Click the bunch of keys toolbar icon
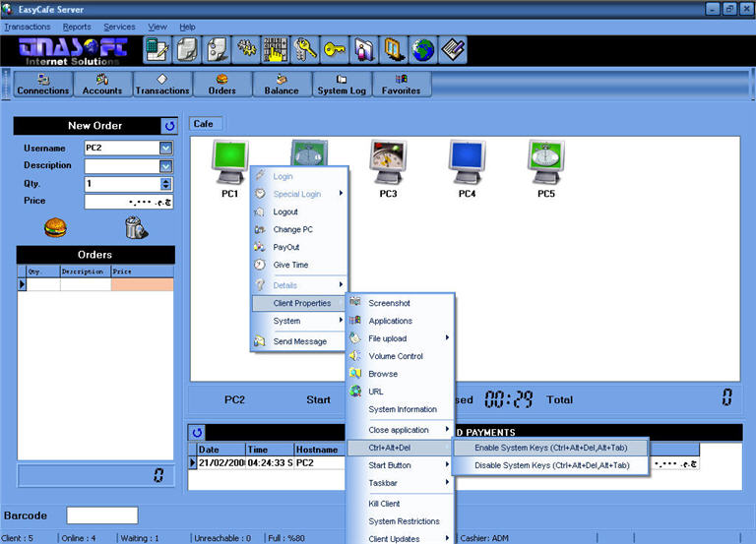 pos(305,49)
